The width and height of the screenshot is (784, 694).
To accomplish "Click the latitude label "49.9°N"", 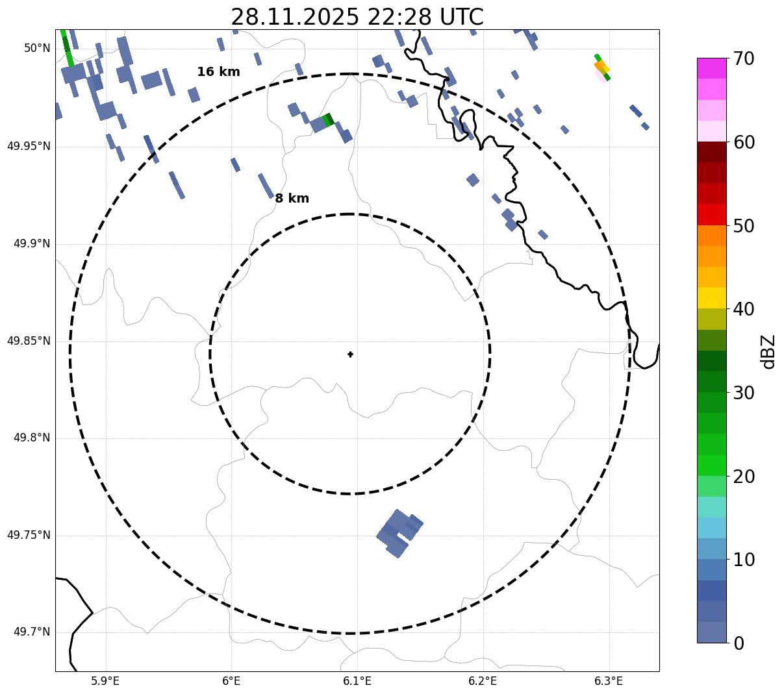I will (x=32, y=244).
